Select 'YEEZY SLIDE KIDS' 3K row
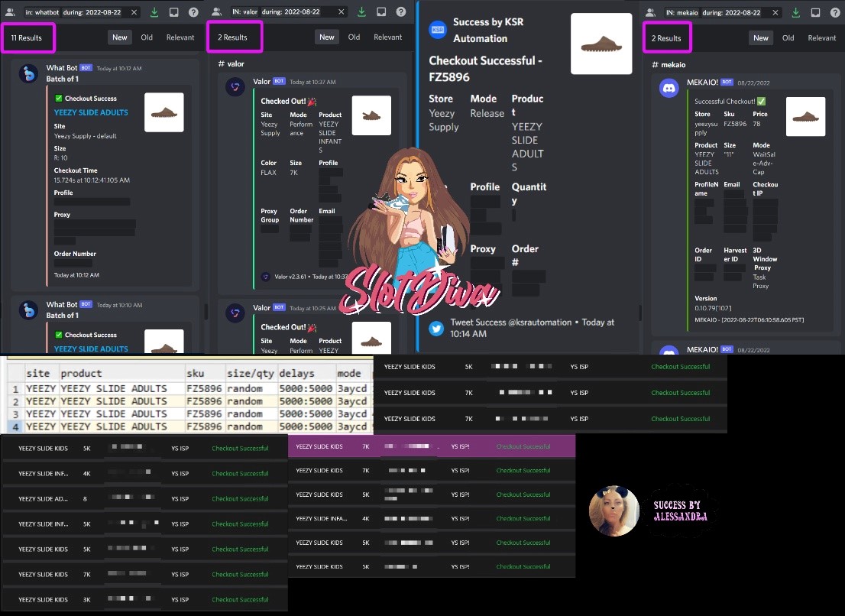 (x=144, y=599)
